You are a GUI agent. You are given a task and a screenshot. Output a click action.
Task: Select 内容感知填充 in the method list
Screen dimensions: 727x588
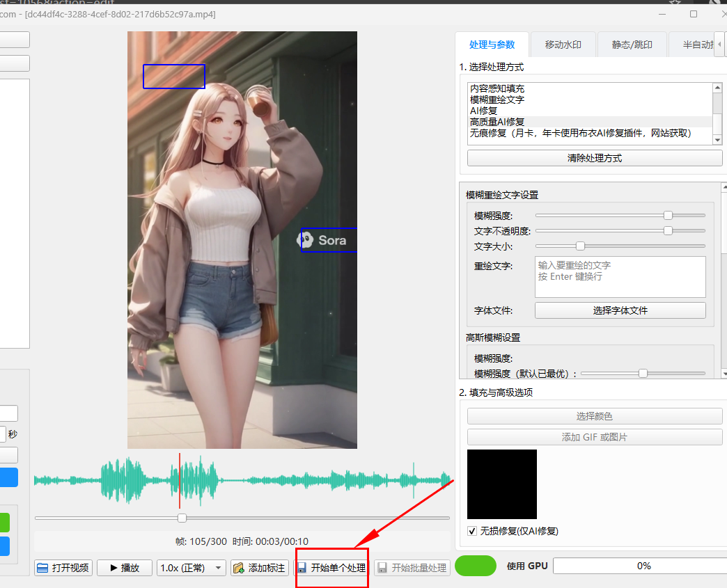click(x=497, y=88)
